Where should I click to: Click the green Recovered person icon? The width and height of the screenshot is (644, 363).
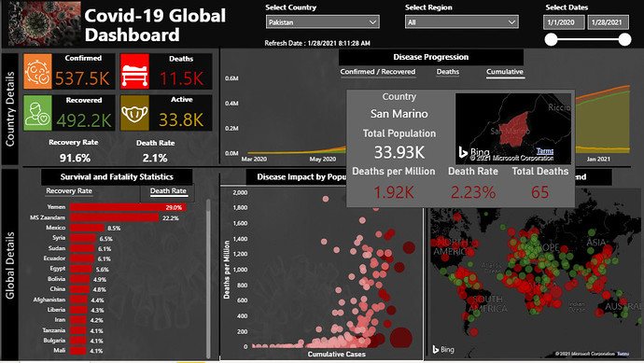[37, 113]
